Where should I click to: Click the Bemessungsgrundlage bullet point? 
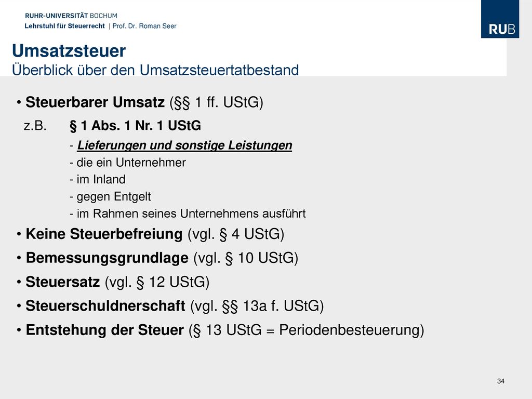click(x=157, y=258)
